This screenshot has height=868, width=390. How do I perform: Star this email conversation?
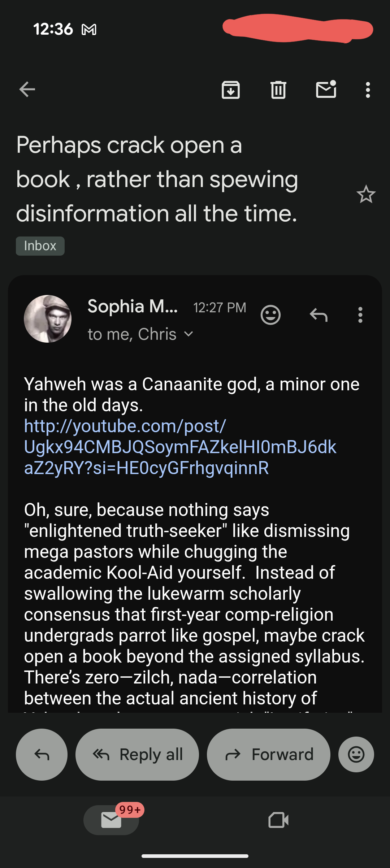[366, 195]
